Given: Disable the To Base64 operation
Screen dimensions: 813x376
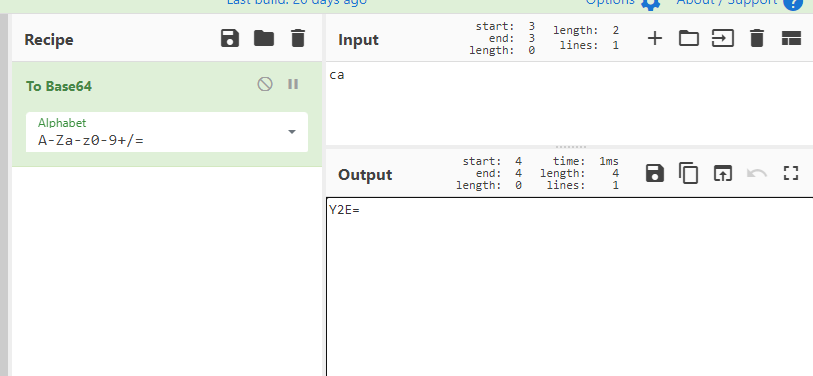Looking at the screenshot, I should (265, 84).
